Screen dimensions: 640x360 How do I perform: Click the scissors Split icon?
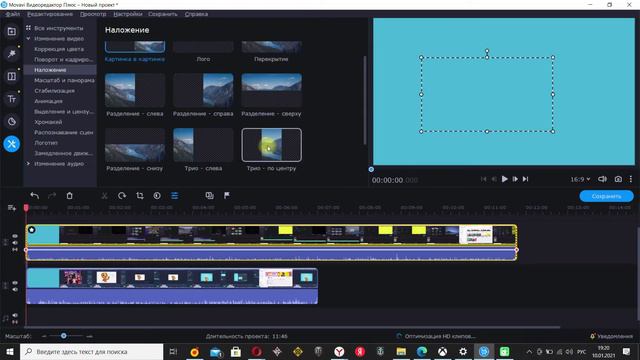click(104, 196)
